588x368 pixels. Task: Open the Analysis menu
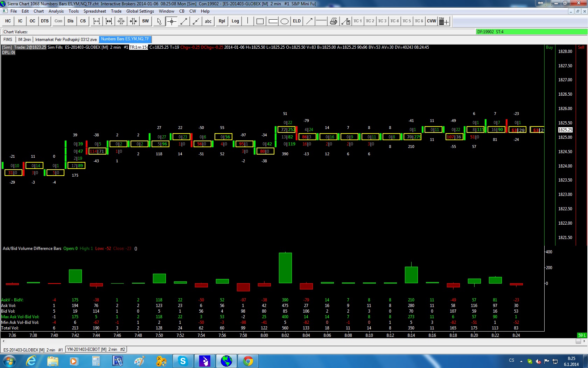click(x=56, y=11)
